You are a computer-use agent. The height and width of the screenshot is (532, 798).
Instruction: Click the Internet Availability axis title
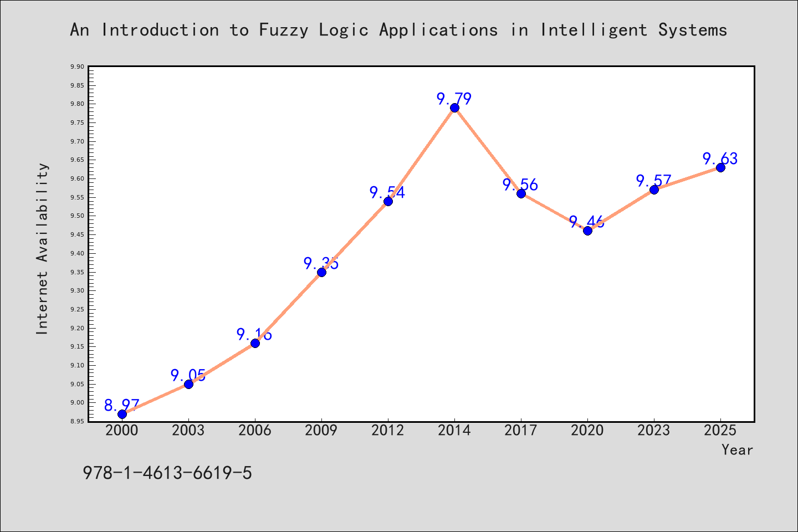pos(42,248)
